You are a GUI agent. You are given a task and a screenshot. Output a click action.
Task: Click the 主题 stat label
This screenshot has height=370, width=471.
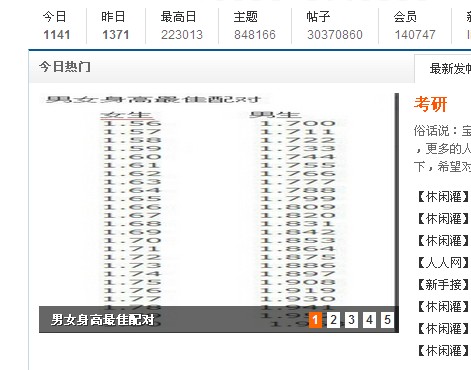click(x=246, y=17)
